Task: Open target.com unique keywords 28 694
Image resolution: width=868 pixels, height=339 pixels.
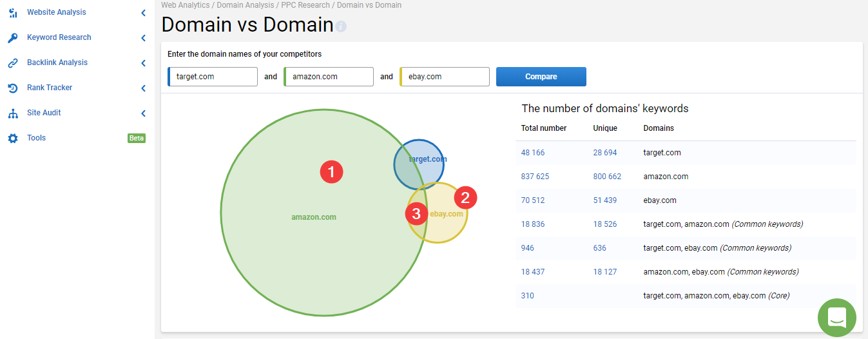Action: 605,153
